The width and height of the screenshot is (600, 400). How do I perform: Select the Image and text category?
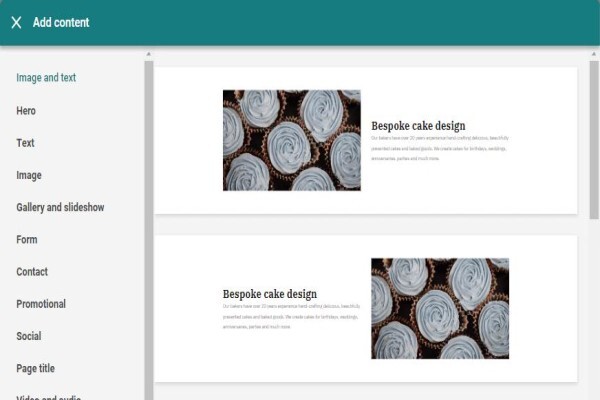46,78
